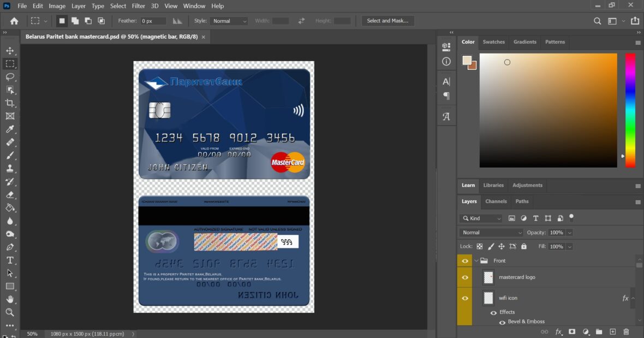644x338 pixels.
Task: Pick a hue on the color spectrum slider
Action: [x=631, y=109]
